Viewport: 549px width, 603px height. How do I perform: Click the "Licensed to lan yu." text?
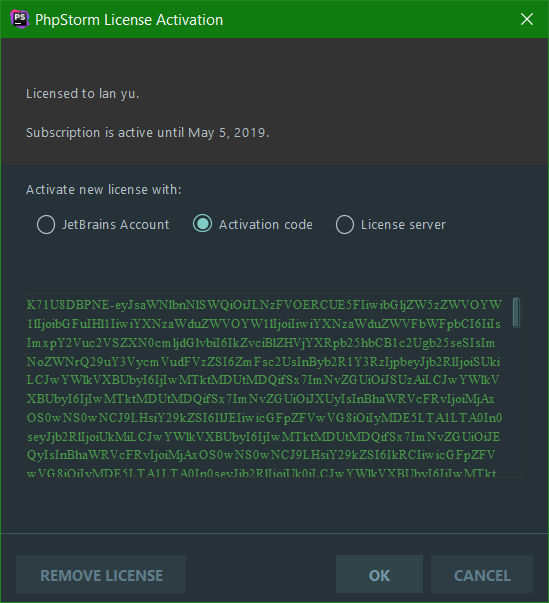pos(82,94)
